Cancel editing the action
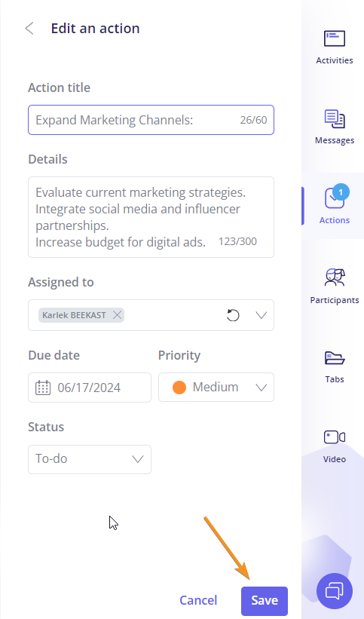 (198, 600)
